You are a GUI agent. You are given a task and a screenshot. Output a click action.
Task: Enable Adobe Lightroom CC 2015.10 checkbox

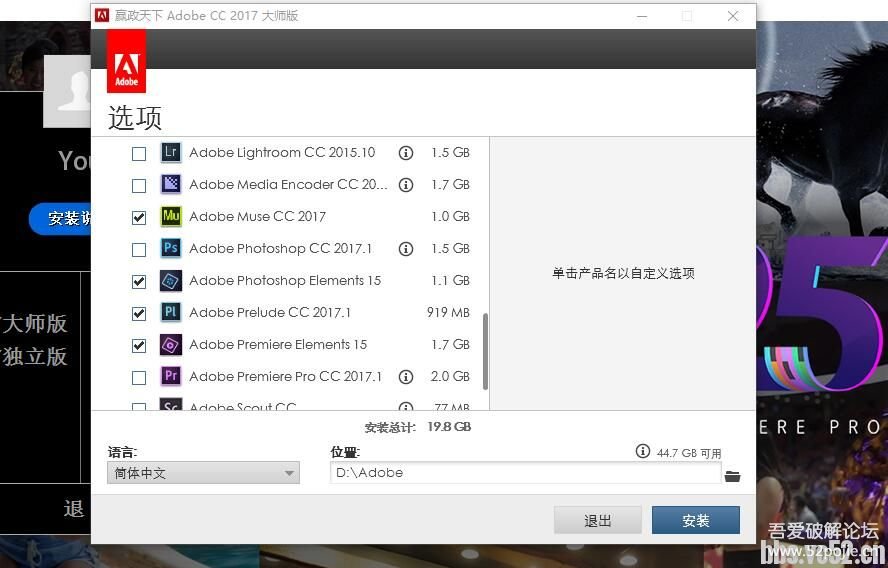(139, 153)
